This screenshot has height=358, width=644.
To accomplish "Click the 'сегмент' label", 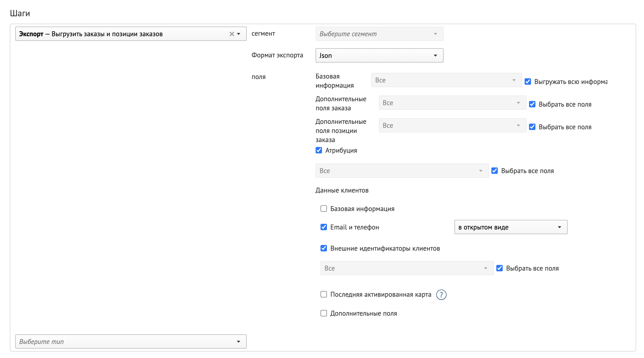I will [x=263, y=33].
